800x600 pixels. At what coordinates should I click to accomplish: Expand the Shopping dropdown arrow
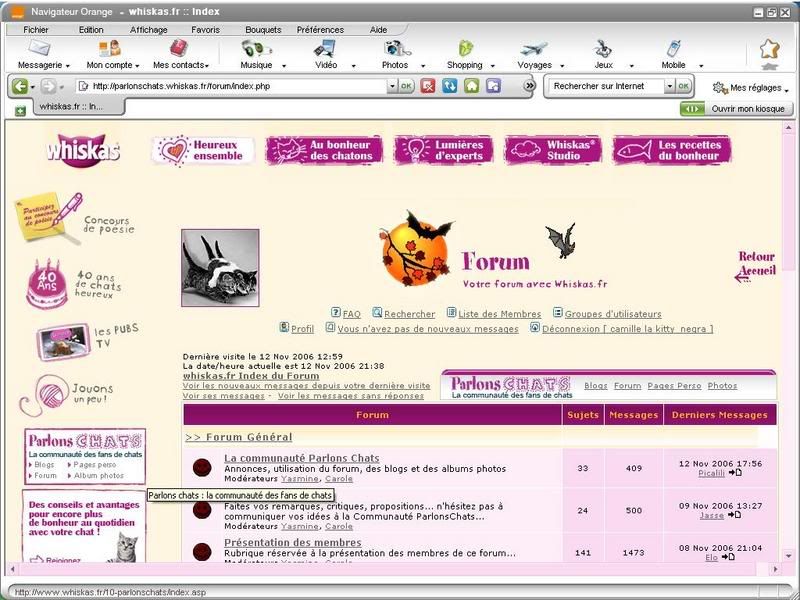point(492,66)
